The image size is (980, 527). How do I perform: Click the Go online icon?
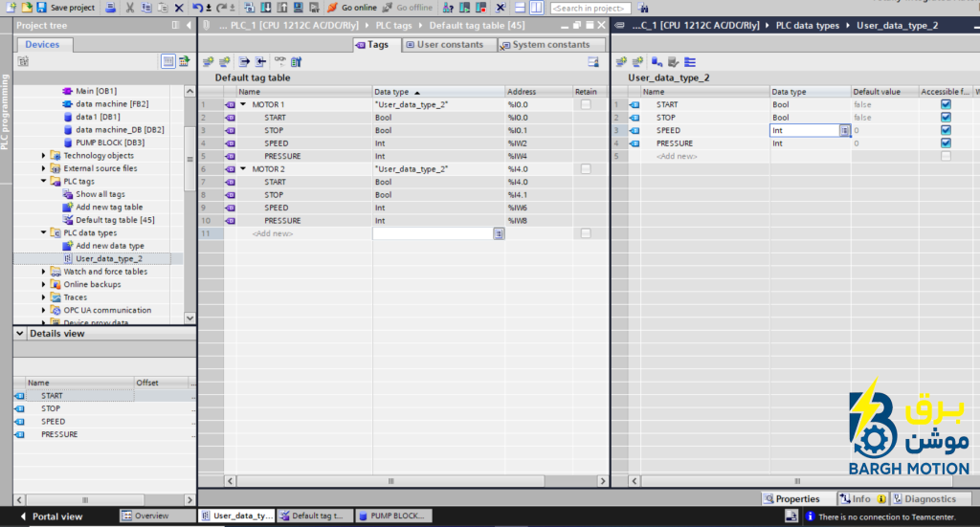click(x=332, y=8)
